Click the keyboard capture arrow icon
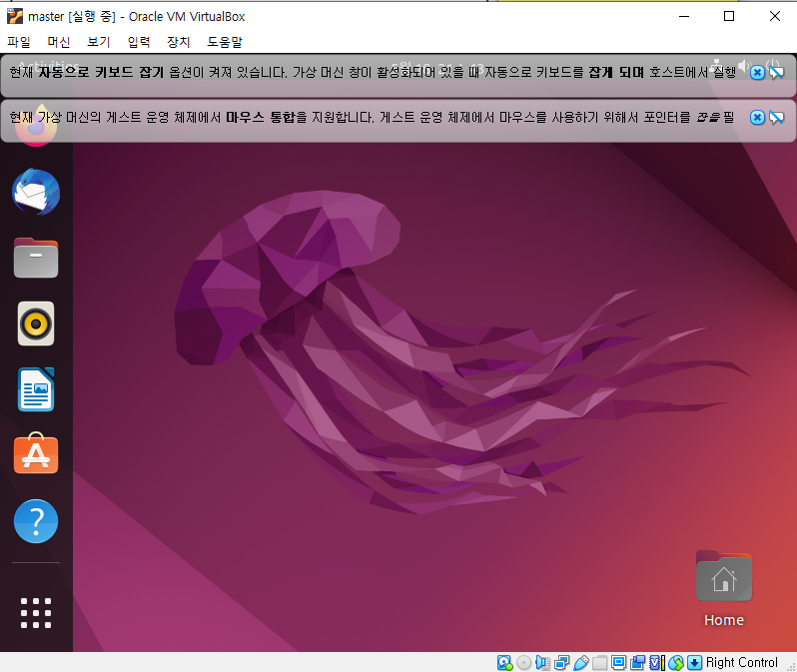This screenshot has width=797, height=672. 694,662
